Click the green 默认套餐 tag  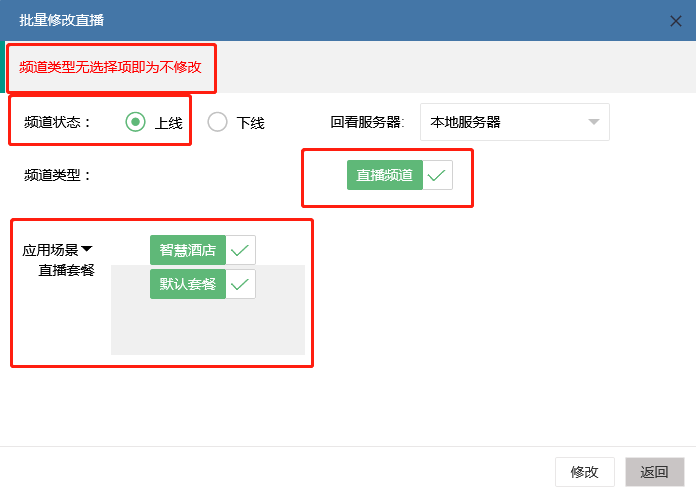tap(188, 284)
